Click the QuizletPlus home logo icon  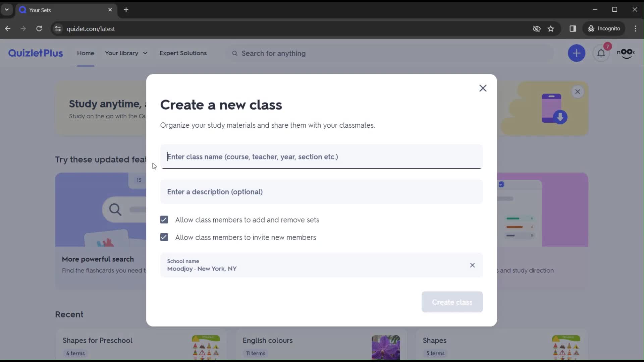(x=35, y=53)
